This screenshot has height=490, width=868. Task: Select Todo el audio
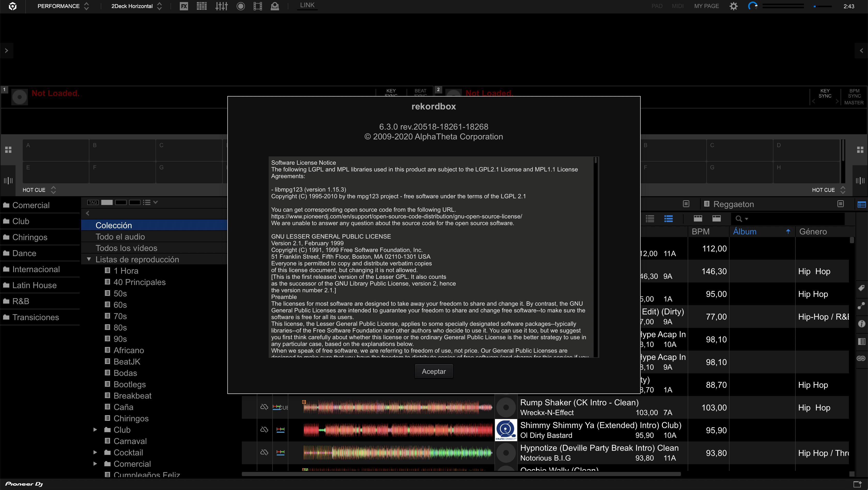(x=154, y=236)
